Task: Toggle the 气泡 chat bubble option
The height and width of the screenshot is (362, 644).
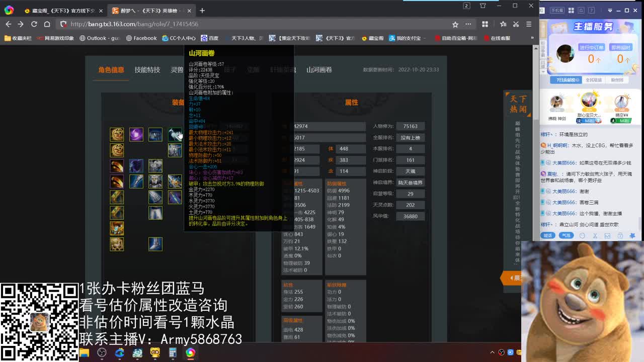Action: point(567,235)
